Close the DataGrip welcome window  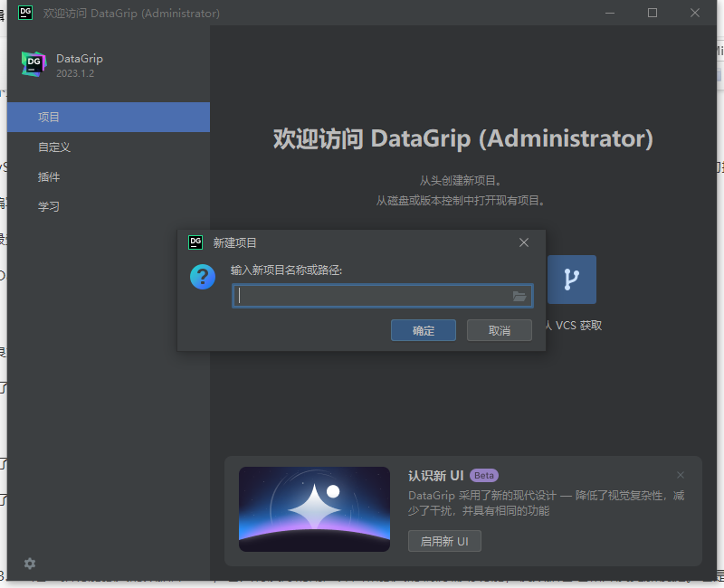click(x=695, y=13)
